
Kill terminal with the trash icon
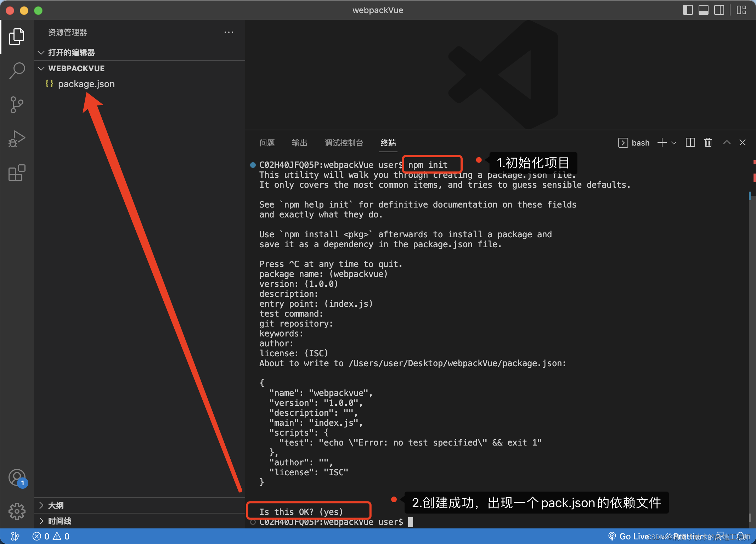click(x=708, y=143)
